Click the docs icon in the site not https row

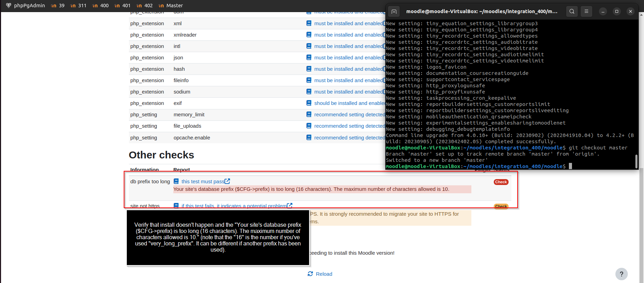176,205
